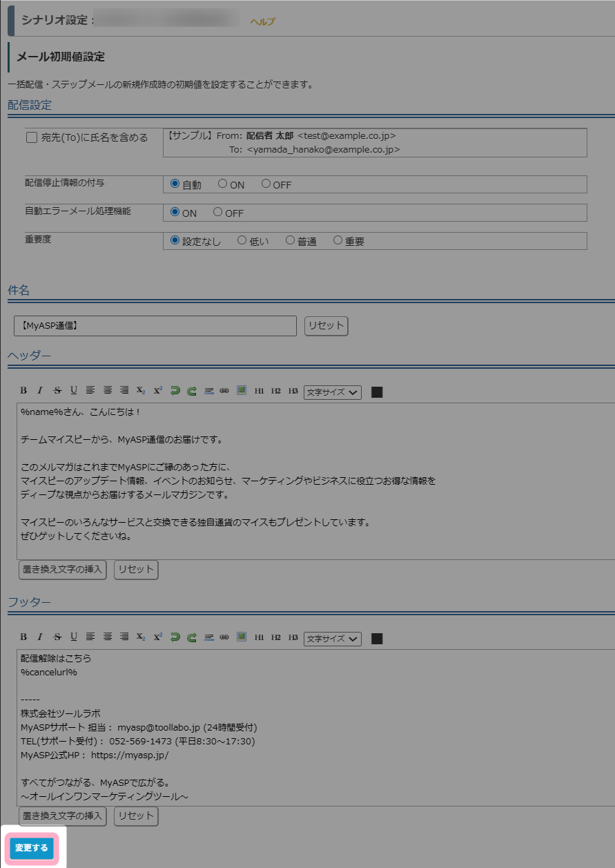Insert image in the footer editor
Image resolution: width=615 pixels, height=868 pixels.
click(x=242, y=637)
